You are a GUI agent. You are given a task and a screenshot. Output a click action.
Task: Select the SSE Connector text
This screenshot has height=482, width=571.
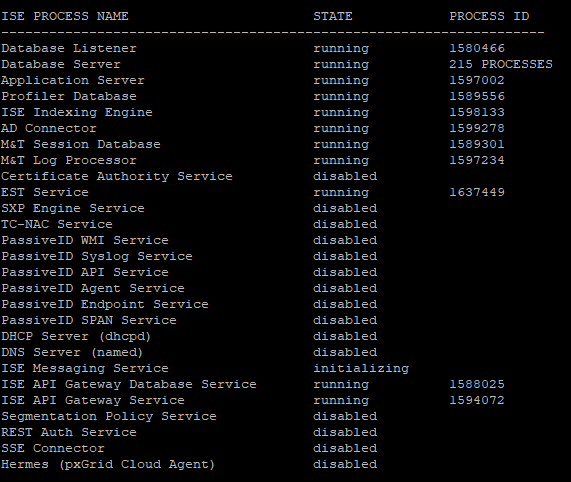53,449
